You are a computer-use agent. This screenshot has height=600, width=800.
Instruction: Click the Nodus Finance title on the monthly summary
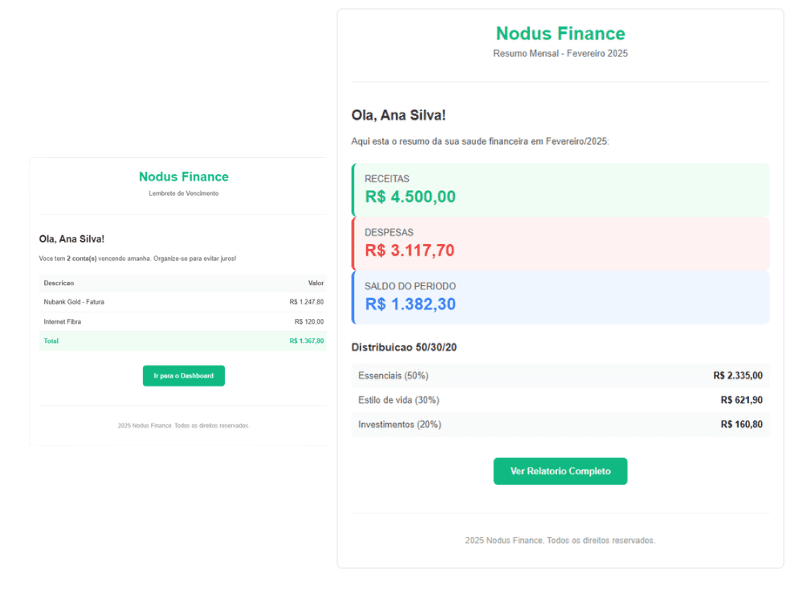pyautogui.click(x=560, y=33)
